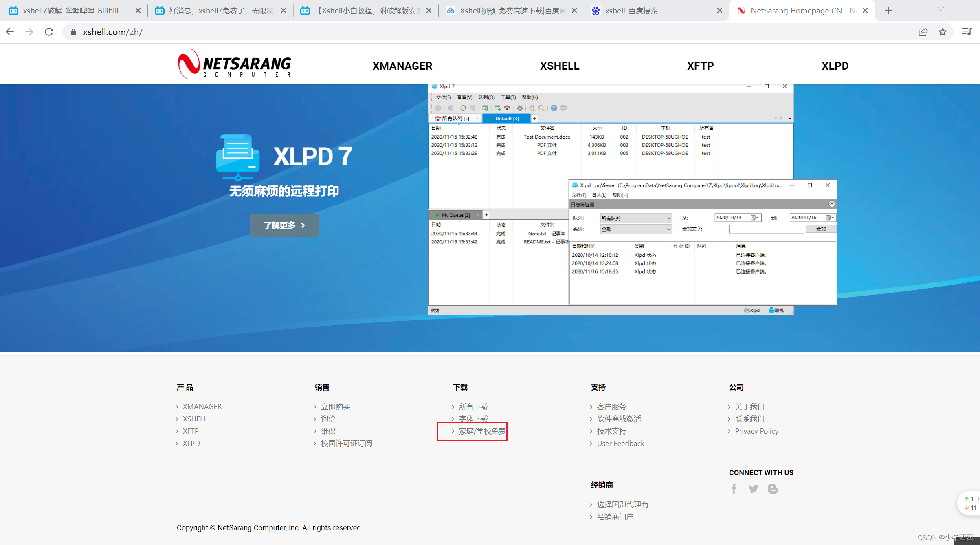This screenshot has height=545, width=980.
Task: Click the 了解更多 button
Action: pyautogui.click(x=284, y=225)
